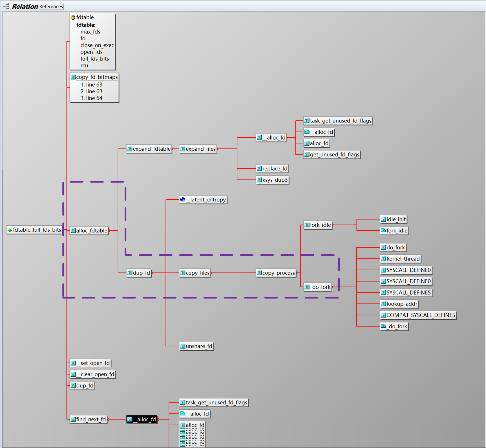Image resolution: width=486 pixels, height=448 pixels.
Task: Click the green diamond icon of fdtable::full_fds_bits
Action: (10, 230)
